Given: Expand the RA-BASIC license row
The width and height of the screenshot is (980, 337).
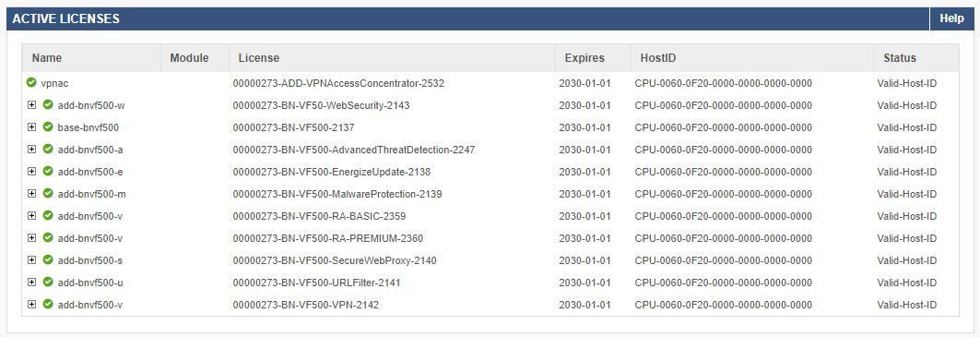Looking at the screenshot, I should coord(32,216).
